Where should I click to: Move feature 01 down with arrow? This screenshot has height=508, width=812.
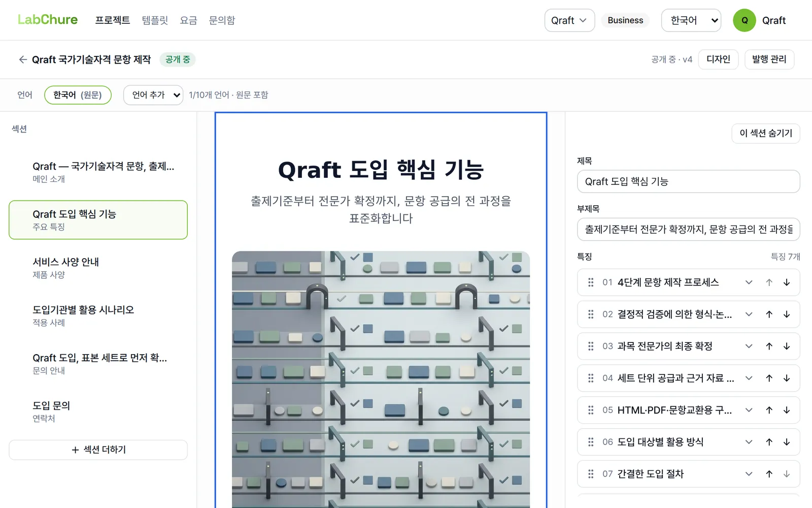click(787, 282)
